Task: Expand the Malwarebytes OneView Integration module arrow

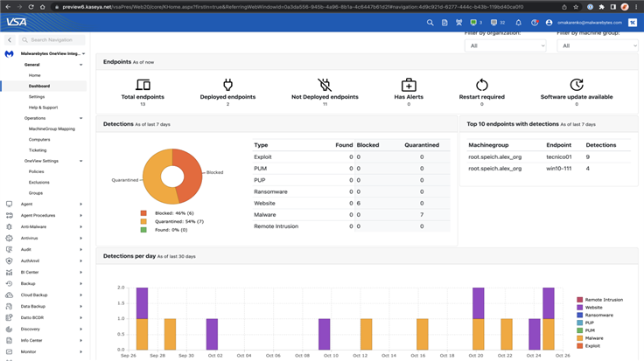Action: point(83,53)
